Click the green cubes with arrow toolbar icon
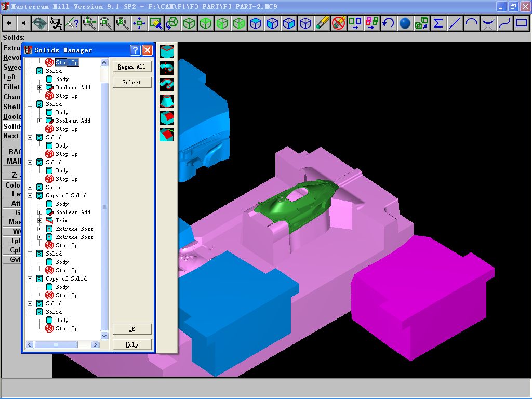The width and height of the screenshot is (532, 399). 422,23
